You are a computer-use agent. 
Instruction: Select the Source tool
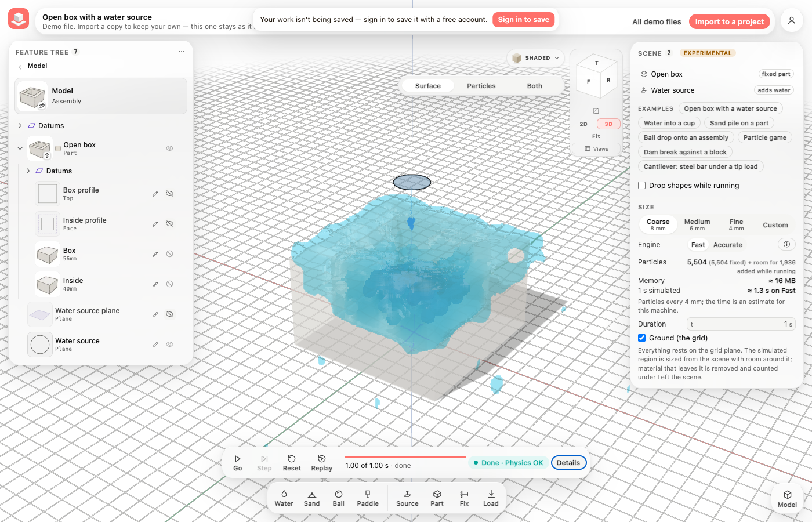point(407,498)
